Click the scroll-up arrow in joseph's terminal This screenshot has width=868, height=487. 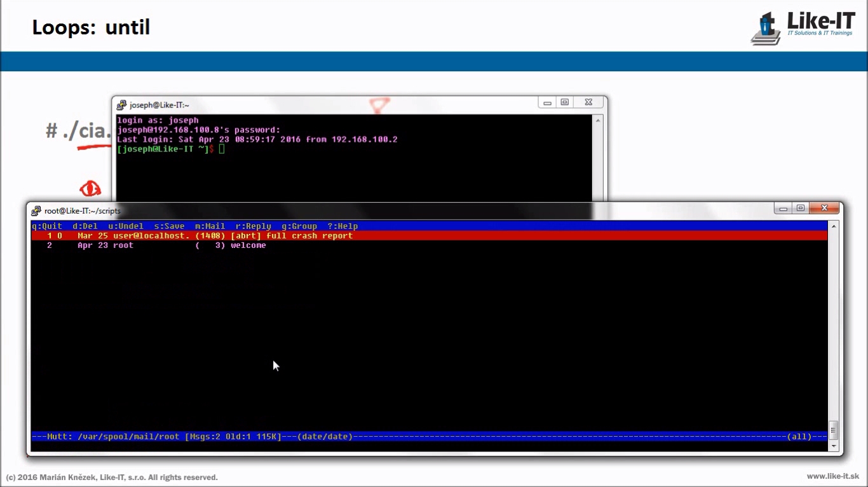click(597, 120)
